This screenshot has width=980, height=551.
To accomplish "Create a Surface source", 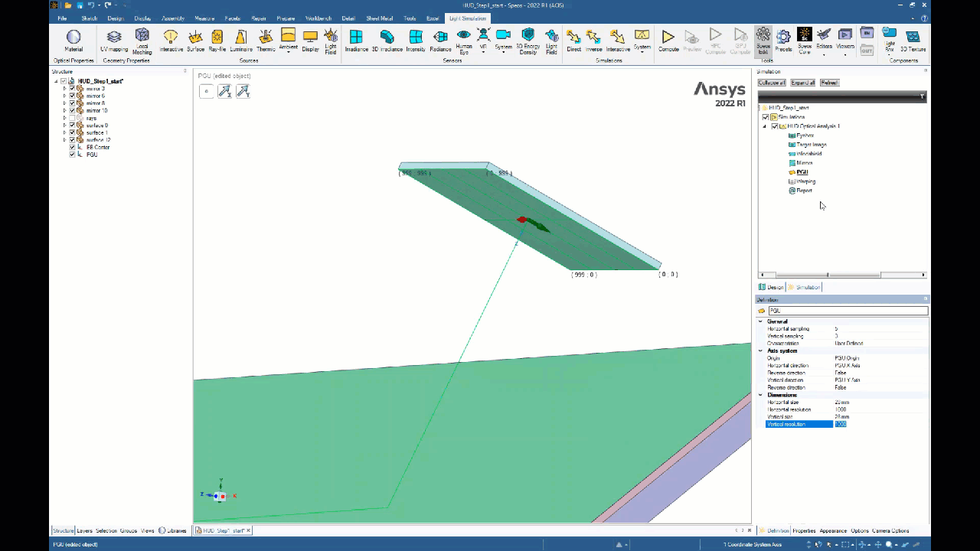I will (x=195, y=41).
